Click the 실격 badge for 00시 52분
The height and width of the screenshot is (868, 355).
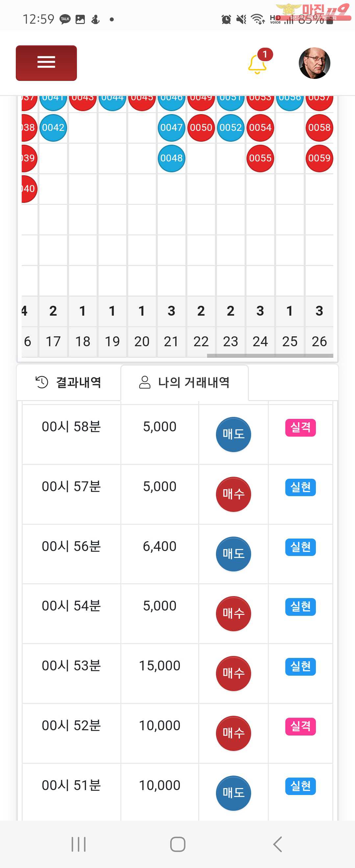pos(300,726)
